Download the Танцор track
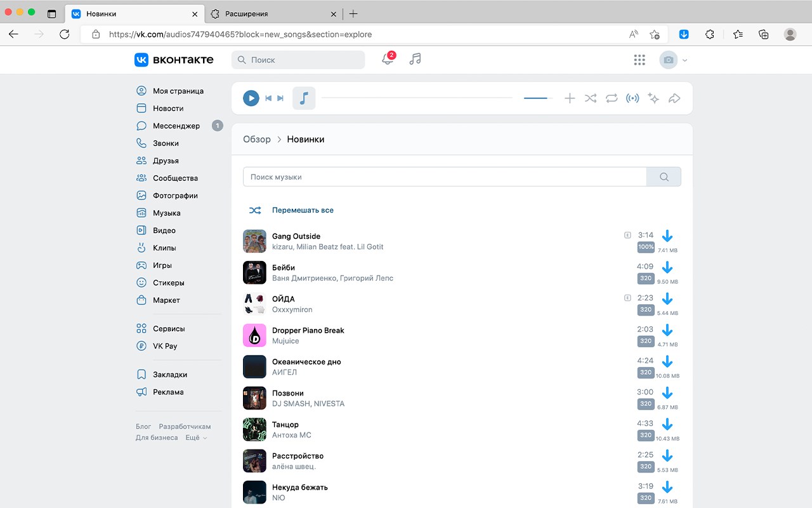The image size is (812, 508). click(x=667, y=424)
